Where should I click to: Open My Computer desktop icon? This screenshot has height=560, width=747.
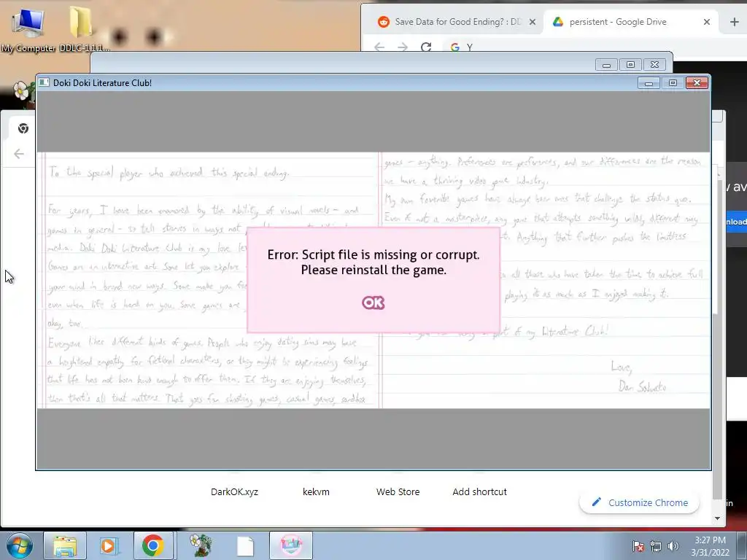(28, 28)
